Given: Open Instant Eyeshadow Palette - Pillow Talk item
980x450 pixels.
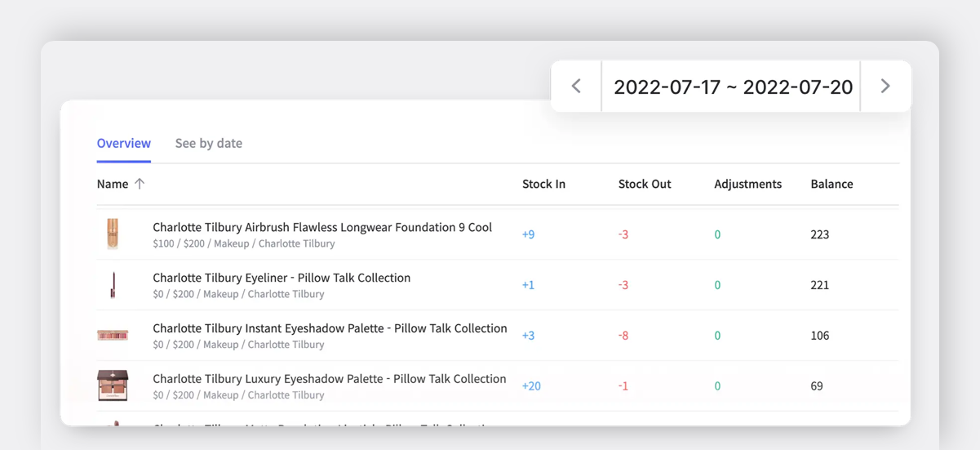Looking at the screenshot, I should coord(330,329).
